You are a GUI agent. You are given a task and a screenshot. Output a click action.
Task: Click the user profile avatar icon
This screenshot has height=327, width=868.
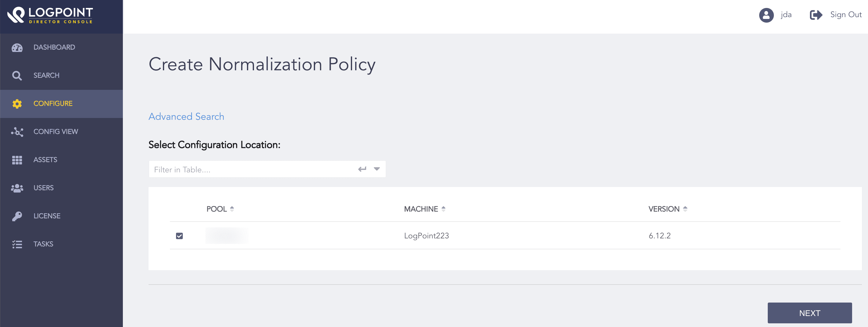(x=766, y=15)
